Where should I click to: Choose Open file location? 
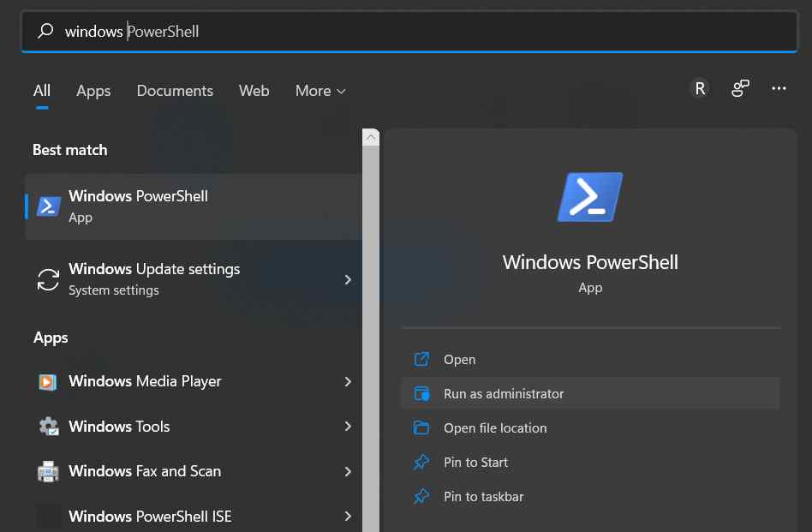coord(590,427)
